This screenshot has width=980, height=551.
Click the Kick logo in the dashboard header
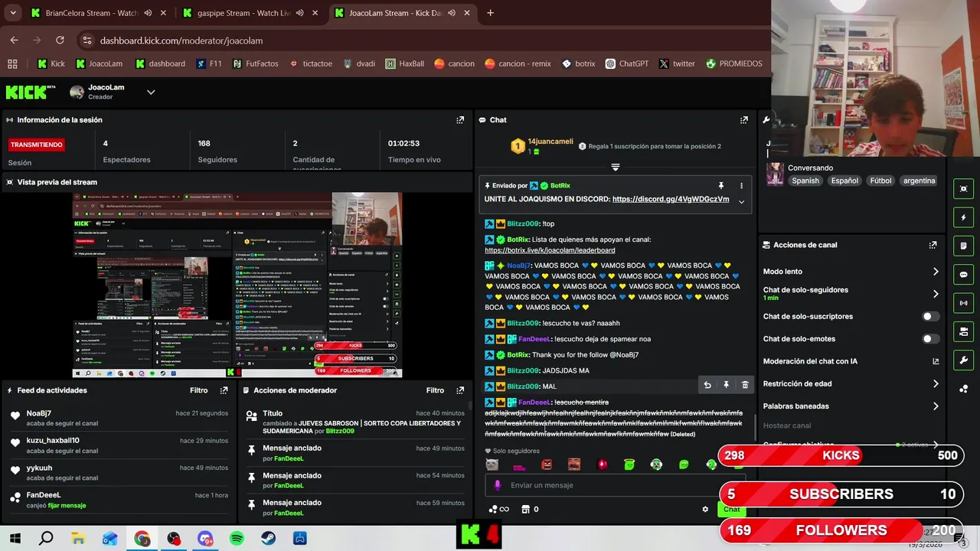coord(30,92)
